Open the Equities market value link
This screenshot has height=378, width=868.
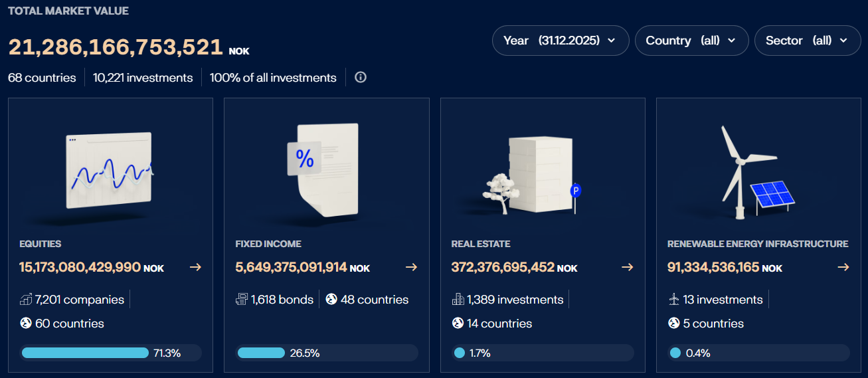pos(80,267)
